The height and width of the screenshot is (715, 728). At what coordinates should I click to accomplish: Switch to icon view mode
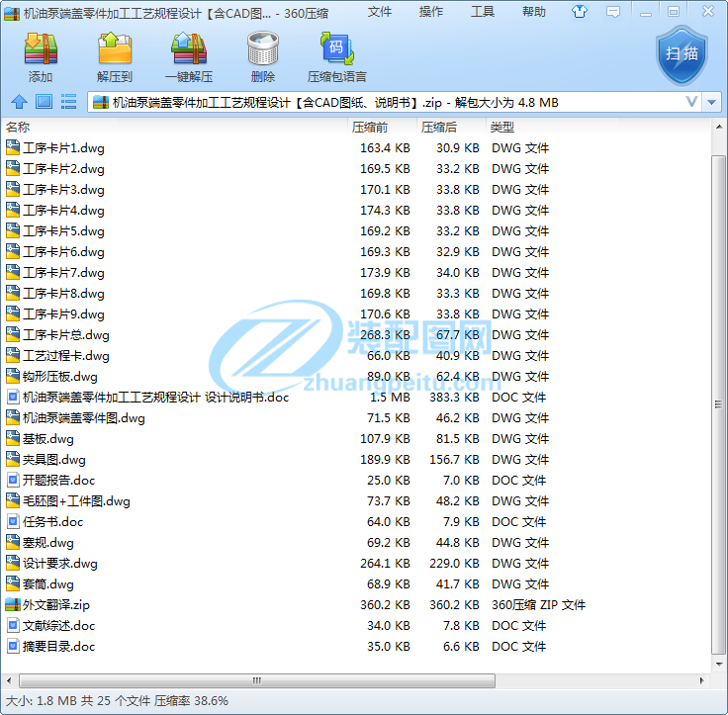(x=45, y=102)
